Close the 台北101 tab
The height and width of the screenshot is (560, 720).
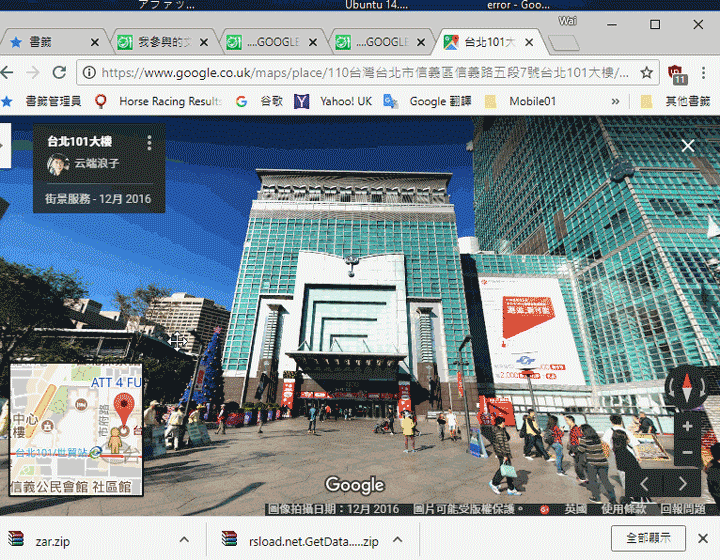[529, 42]
